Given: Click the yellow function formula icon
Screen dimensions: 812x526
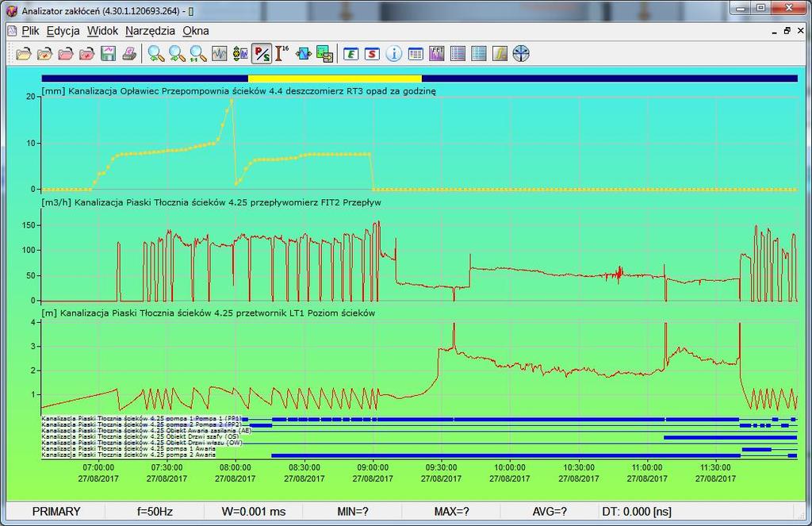Looking at the screenshot, I should pyautogui.click(x=500, y=53).
